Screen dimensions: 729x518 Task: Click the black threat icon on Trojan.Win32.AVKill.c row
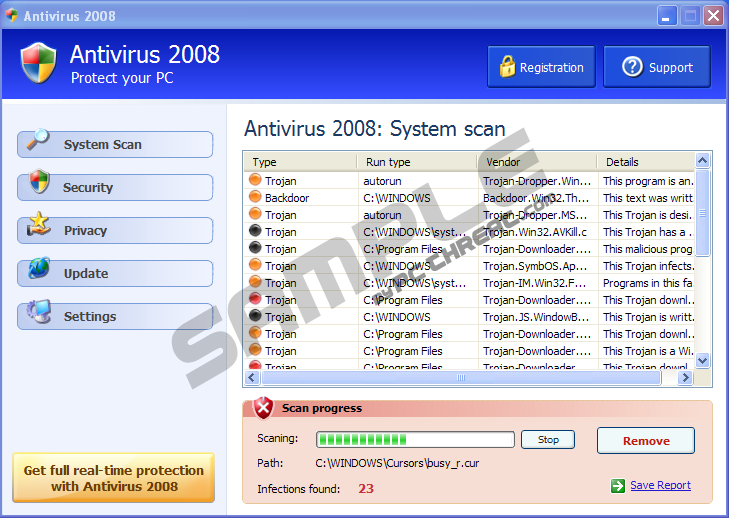[x=255, y=231]
